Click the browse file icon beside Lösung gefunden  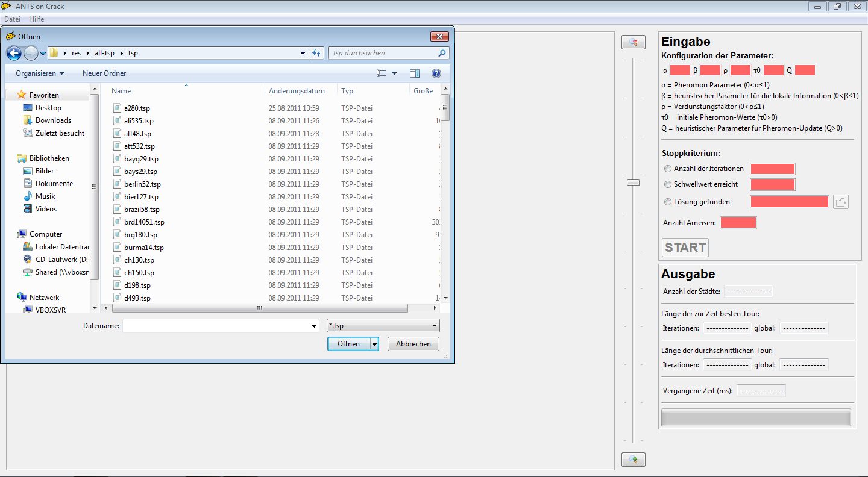click(x=841, y=202)
